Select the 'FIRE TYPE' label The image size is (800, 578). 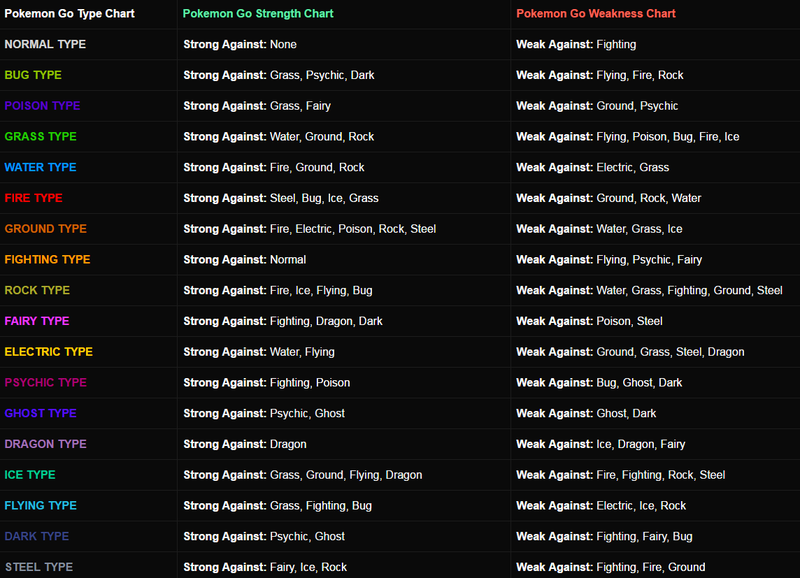(34, 198)
